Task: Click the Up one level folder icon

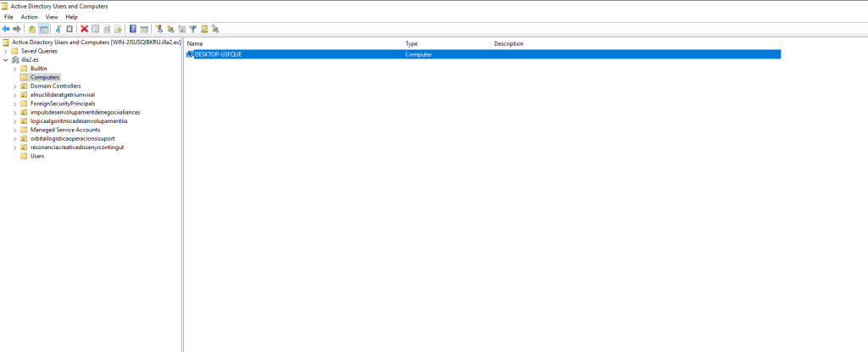Action: click(32, 29)
